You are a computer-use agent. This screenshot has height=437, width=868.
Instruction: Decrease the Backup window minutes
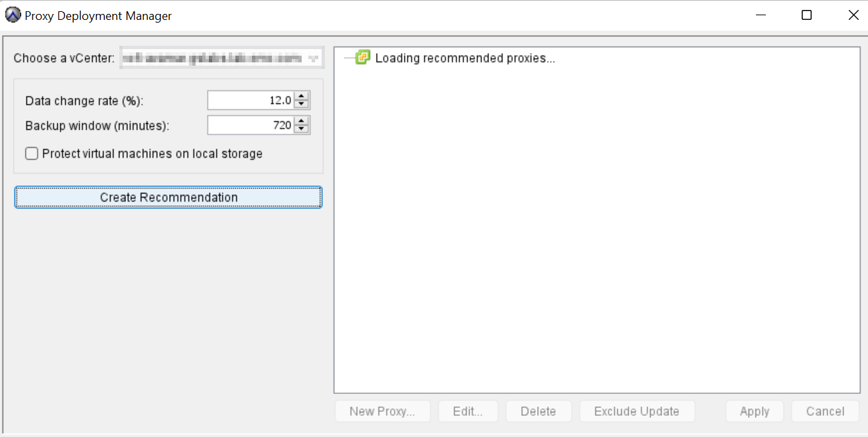(302, 129)
